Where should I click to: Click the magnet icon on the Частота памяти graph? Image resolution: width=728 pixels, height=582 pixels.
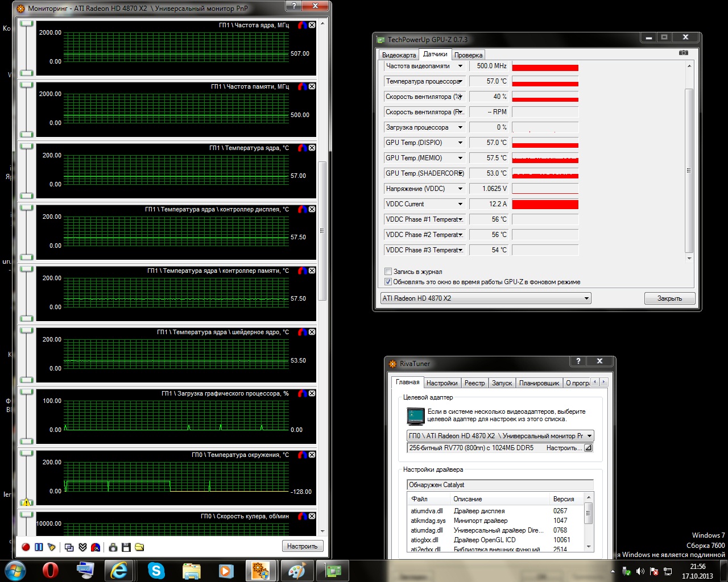(303, 86)
